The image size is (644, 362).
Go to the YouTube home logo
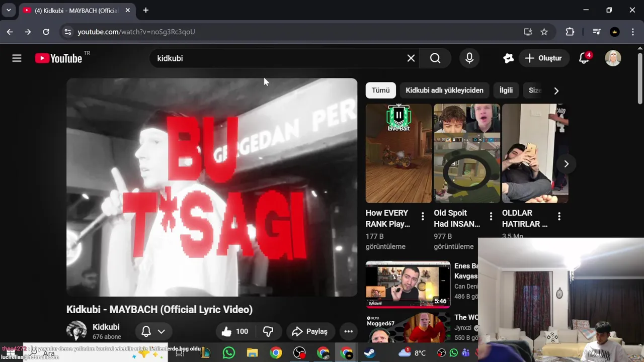[58, 58]
